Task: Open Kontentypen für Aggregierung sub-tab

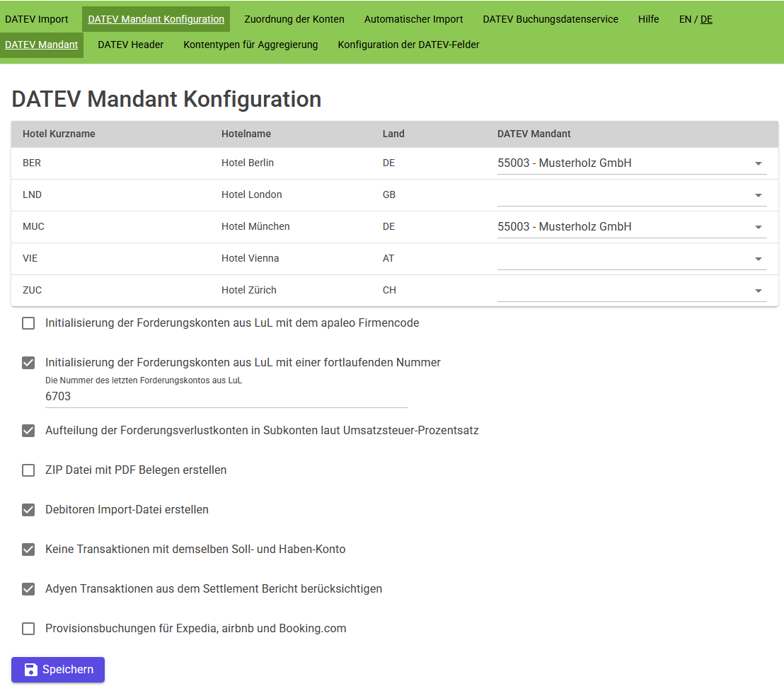Action: [250, 45]
